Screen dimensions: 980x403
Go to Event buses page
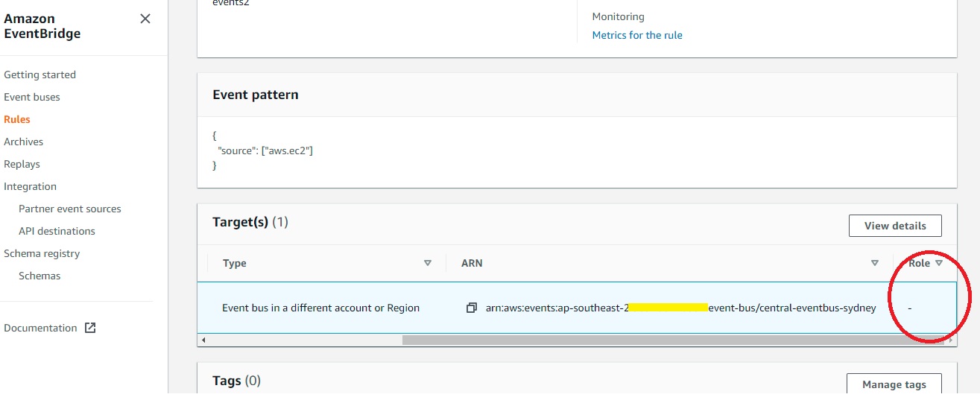(x=32, y=97)
